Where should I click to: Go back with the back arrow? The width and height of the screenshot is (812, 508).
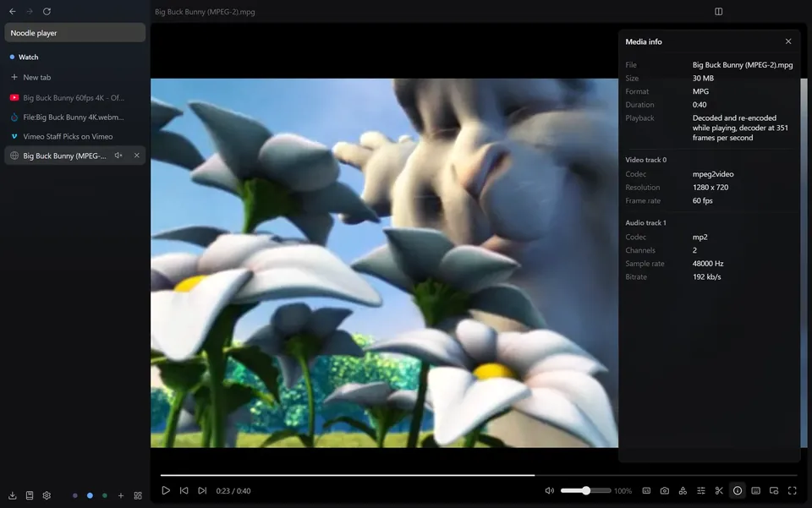tap(13, 11)
